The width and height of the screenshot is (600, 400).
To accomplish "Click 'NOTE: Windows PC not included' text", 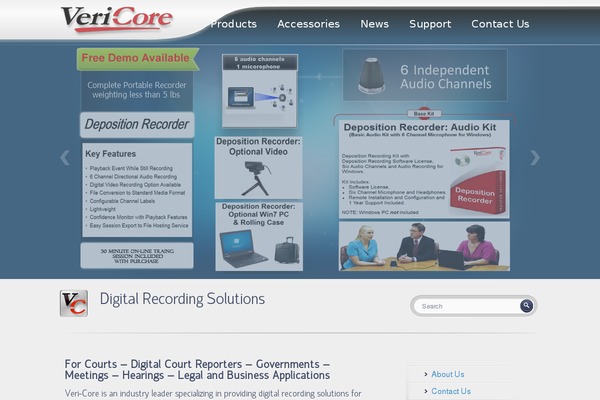I will click(x=380, y=212).
